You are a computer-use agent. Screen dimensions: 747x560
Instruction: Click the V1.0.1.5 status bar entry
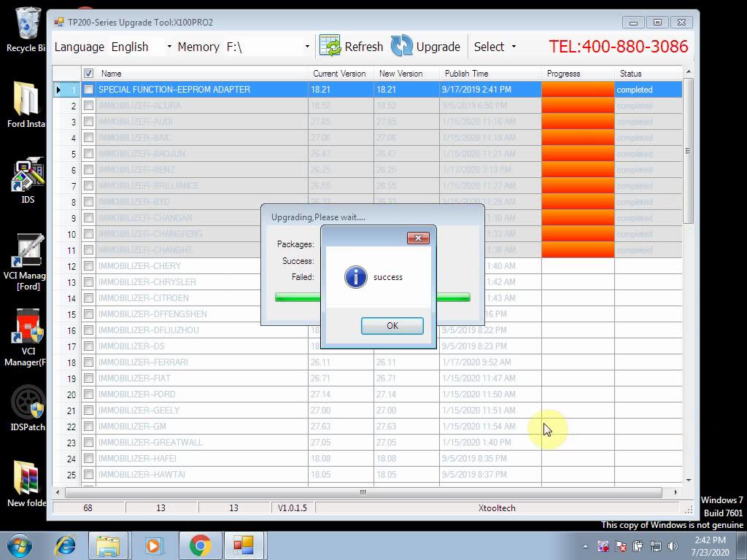click(292, 508)
